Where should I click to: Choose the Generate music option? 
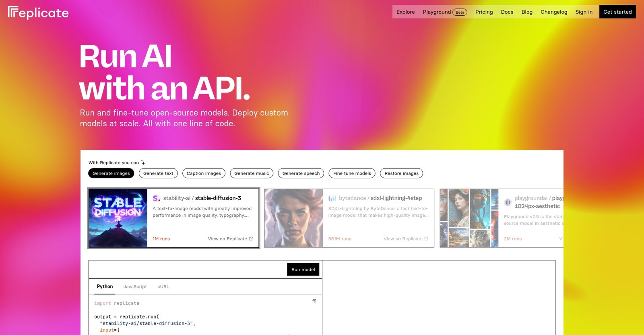[252, 173]
